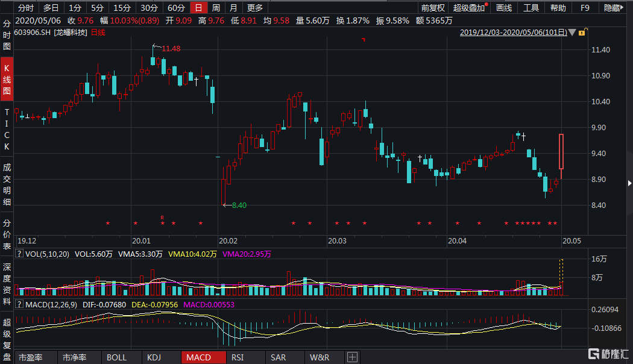
Task: Open the 画线 drawing tools
Action: pyautogui.click(x=504, y=8)
